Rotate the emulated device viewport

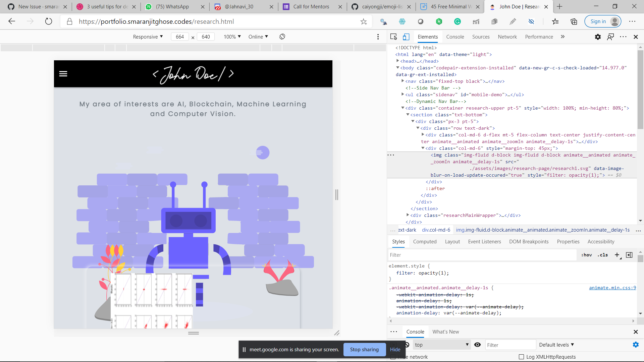[x=282, y=37]
